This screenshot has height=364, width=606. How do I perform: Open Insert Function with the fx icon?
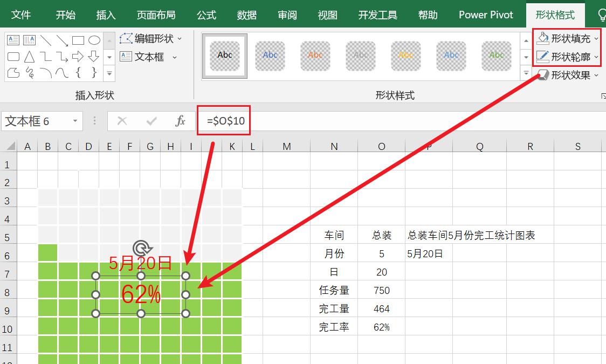click(x=181, y=121)
